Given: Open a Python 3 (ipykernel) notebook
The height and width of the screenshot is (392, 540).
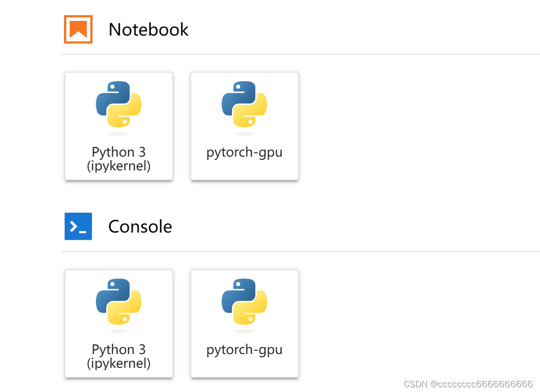Looking at the screenshot, I should pyautogui.click(x=119, y=126).
